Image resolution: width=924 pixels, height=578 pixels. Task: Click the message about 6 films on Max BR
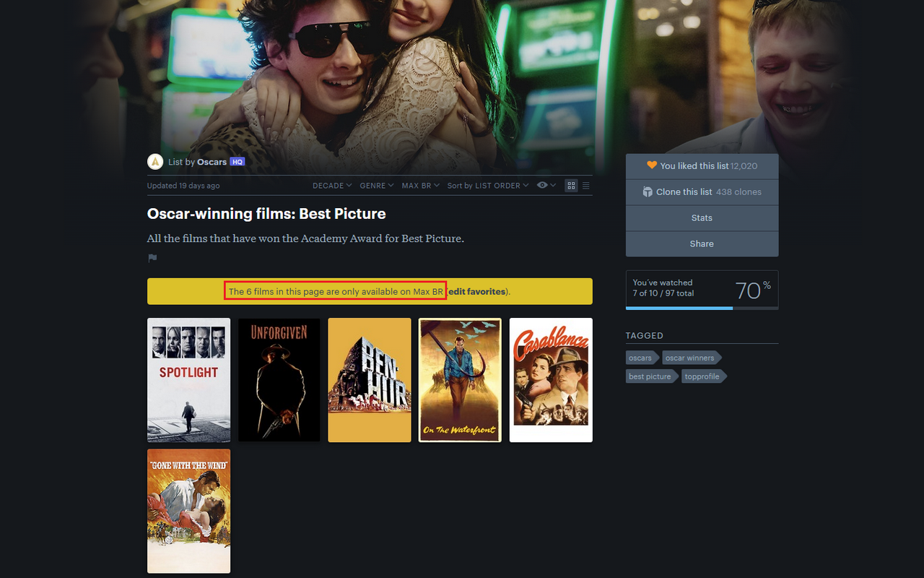click(336, 292)
